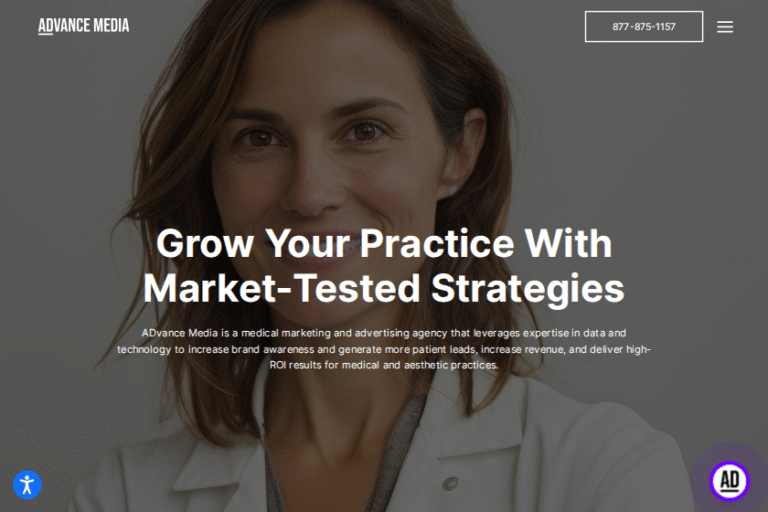768x512 pixels.
Task: Click the 'Market-Tested Strategies' heading line
Action: tap(384, 289)
